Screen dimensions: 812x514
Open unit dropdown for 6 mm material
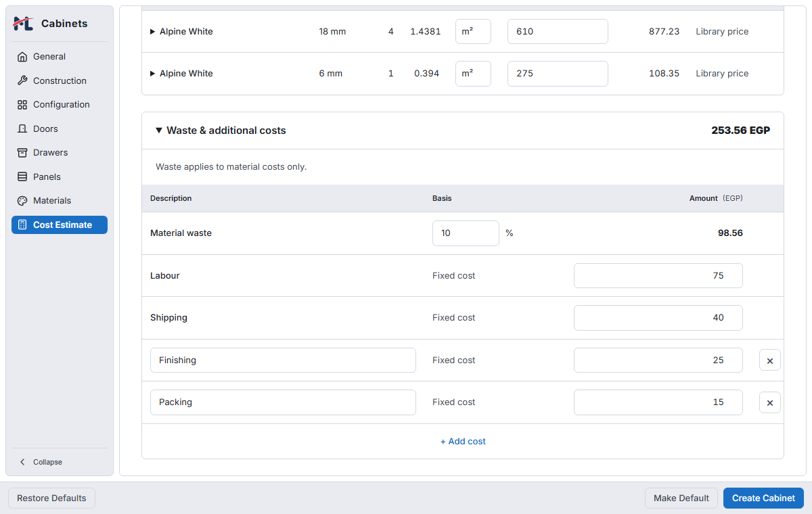[x=473, y=74]
